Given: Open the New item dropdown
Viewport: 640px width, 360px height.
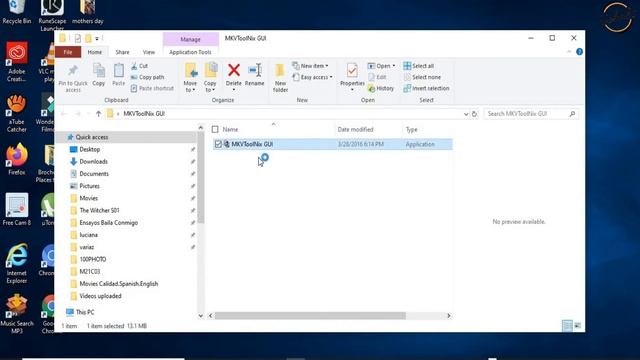Looking at the screenshot, I should click(311, 66).
